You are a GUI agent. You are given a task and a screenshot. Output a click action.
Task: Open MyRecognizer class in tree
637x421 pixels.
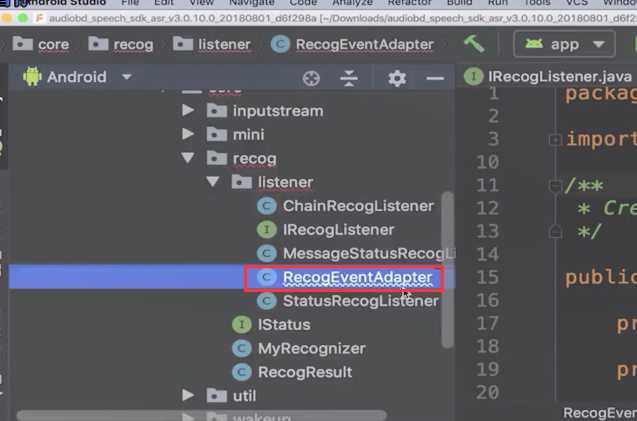pyautogui.click(x=312, y=349)
